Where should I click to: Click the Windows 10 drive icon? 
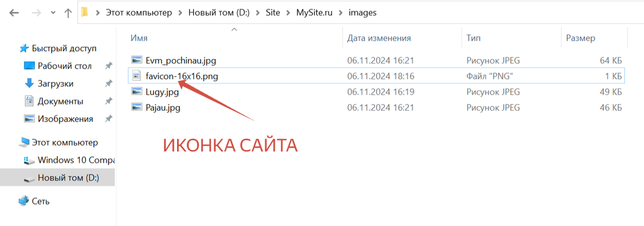(30, 160)
